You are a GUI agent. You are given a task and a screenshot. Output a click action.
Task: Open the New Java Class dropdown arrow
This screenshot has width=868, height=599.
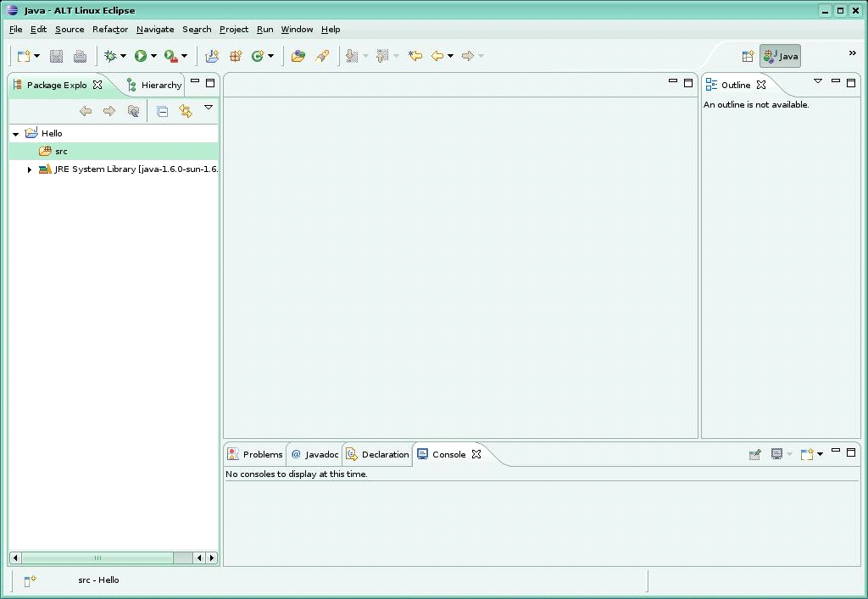coord(270,56)
